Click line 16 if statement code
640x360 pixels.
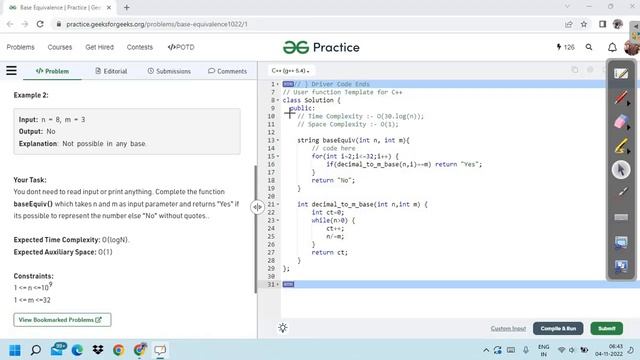coord(404,164)
